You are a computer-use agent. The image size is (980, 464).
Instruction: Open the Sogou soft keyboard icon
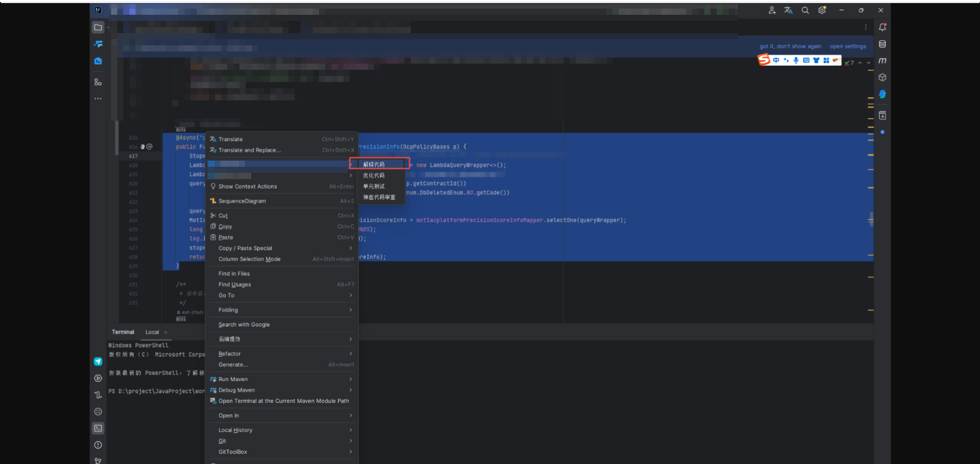point(806,60)
